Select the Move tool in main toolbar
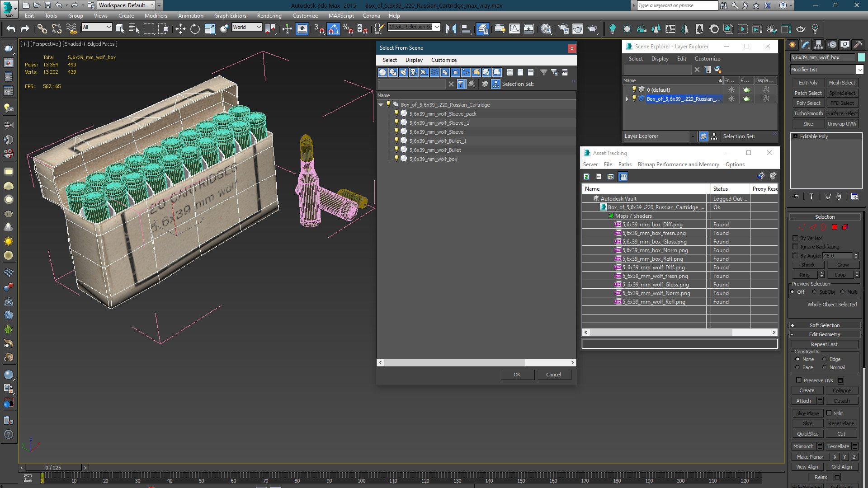The height and width of the screenshot is (488, 868). tap(180, 29)
